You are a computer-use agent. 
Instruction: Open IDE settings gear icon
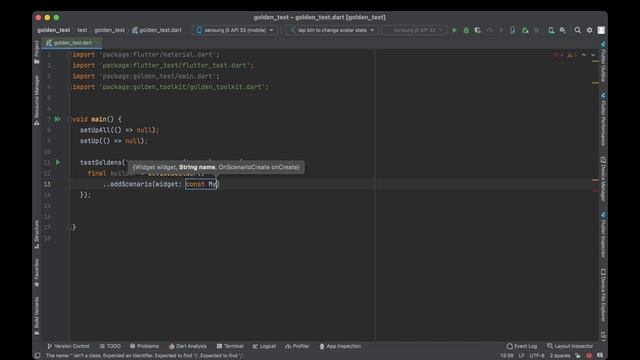[x=589, y=30]
